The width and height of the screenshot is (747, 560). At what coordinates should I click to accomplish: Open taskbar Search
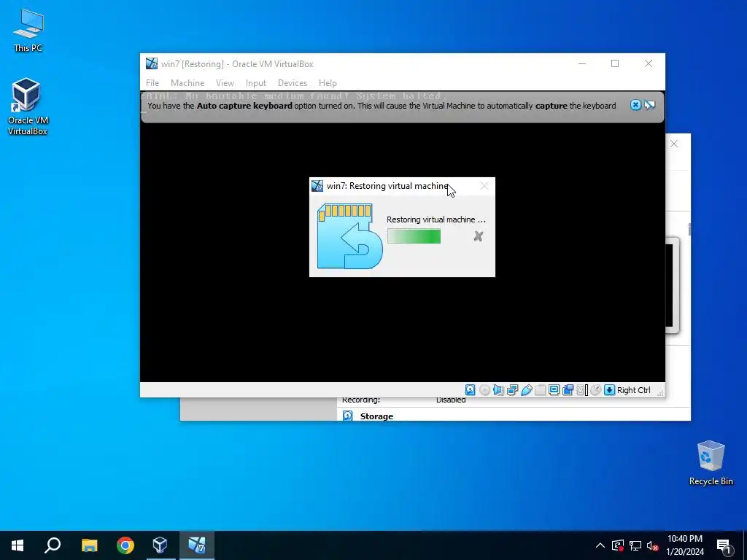pos(53,545)
